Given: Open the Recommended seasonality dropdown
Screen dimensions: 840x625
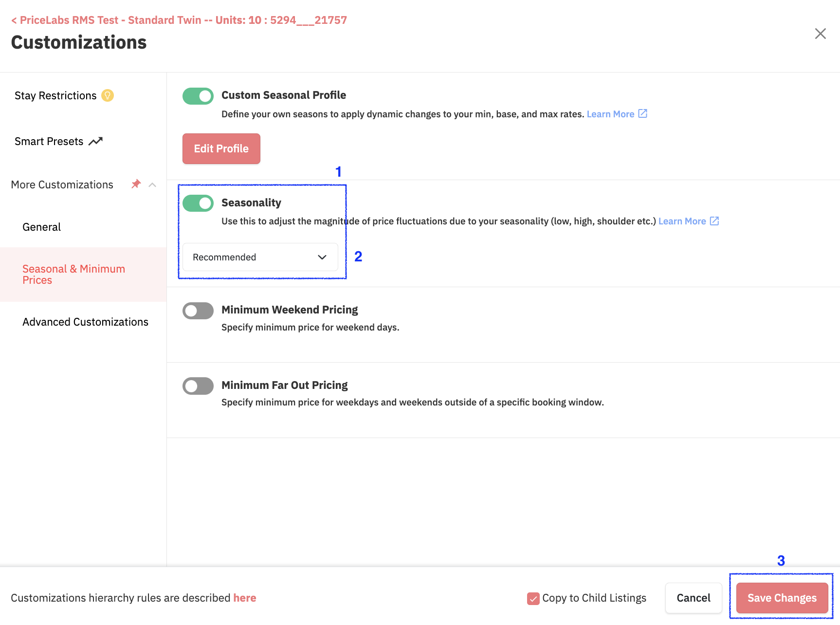Looking at the screenshot, I should pyautogui.click(x=260, y=257).
